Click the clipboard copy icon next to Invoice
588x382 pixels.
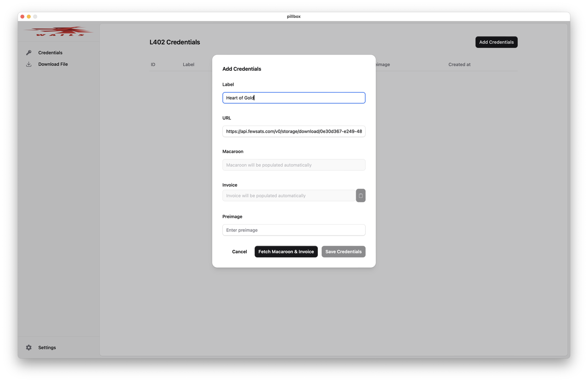tap(361, 196)
